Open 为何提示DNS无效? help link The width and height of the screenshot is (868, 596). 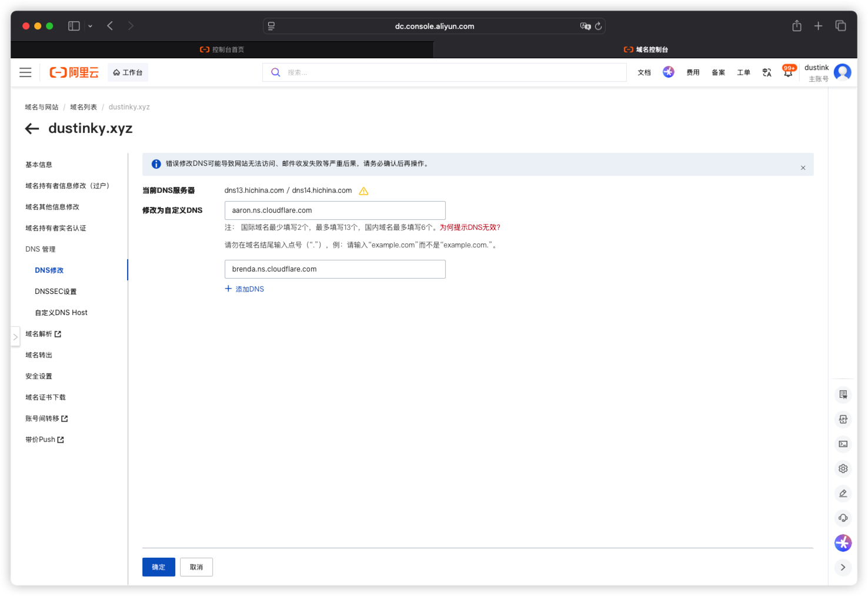coord(470,227)
